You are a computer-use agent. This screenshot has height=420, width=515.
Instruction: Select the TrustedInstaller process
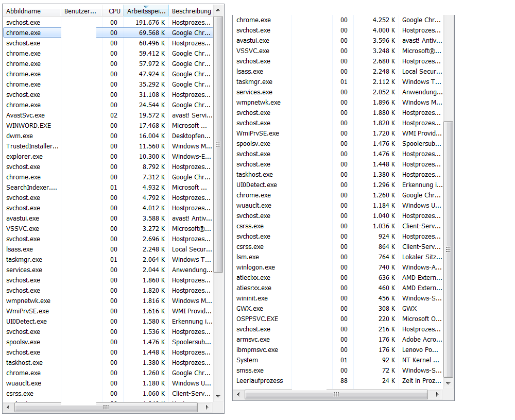[x=108, y=146]
